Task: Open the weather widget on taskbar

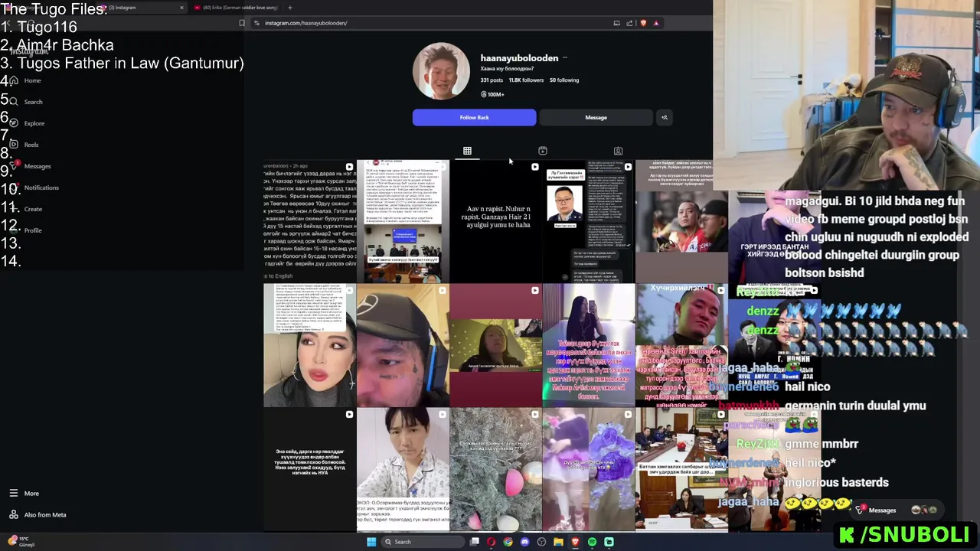Action: (x=21, y=541)
